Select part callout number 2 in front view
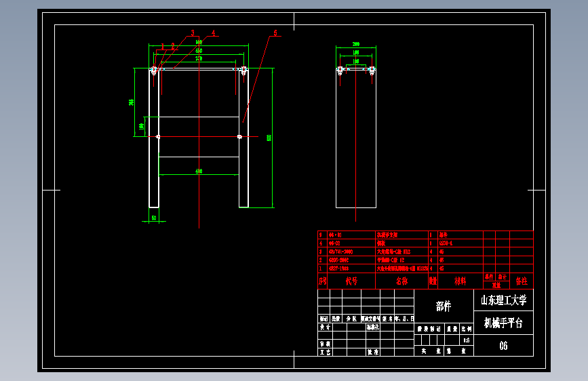588x381 pixels. coord(173,46)
